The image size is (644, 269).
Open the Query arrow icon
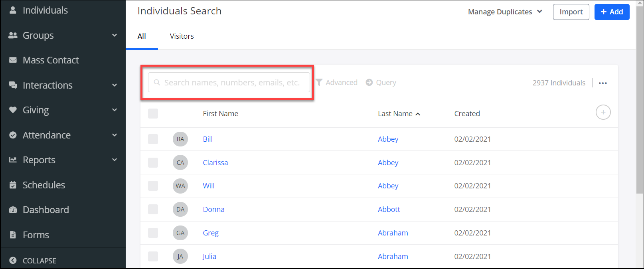369,82
